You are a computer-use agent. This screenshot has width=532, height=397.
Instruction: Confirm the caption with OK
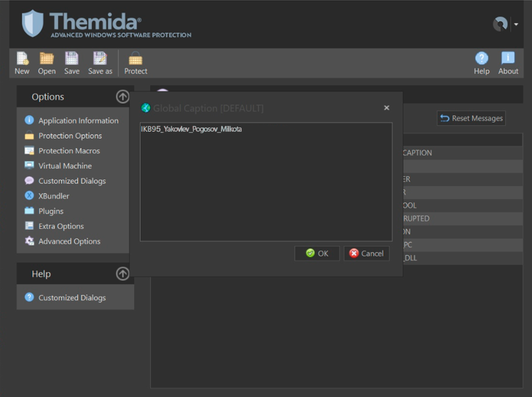pyautogui.click(x=317, y=253)
